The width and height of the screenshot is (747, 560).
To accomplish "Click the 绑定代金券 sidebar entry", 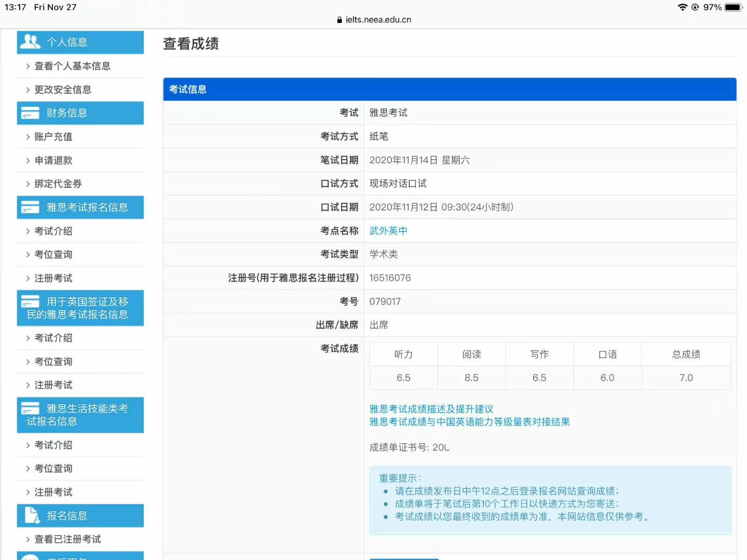I will point(58,184).
